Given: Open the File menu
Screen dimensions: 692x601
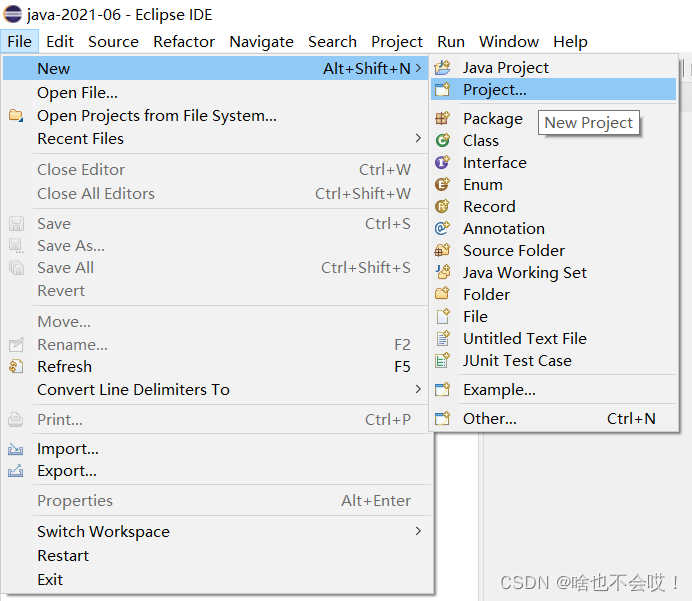Looking at the screenshot, I should pyautogui.click(x=19, y=41).
